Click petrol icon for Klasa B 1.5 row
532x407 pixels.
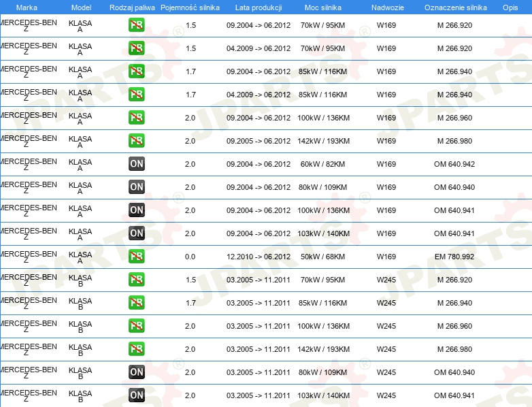tap(136, 279)
